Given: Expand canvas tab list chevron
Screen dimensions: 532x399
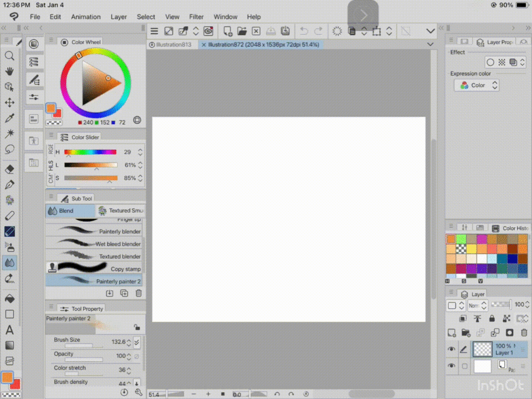Looking at the screenshot, I should tap(430, 44).
